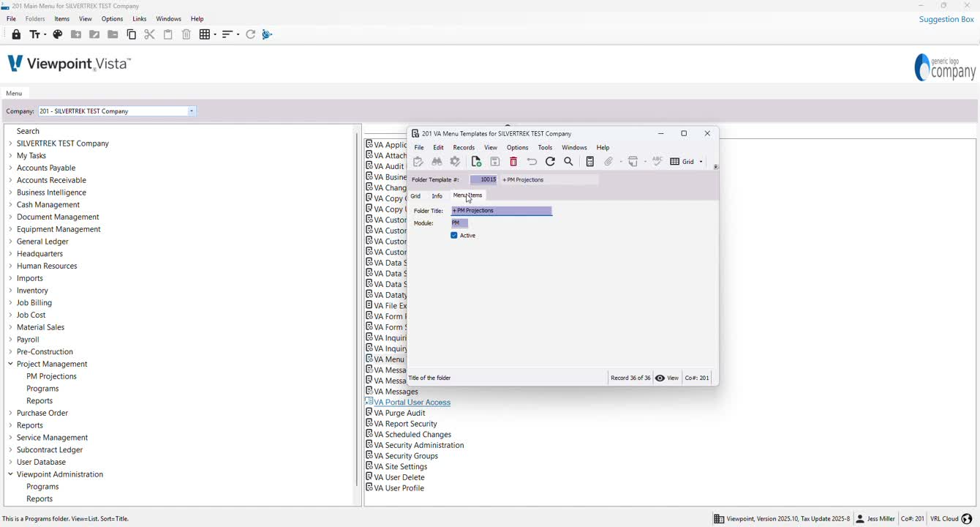980x527 pixels.
Task: Click the gear settings icon in VA Menu Templates
Action: (x=455, y=162)
